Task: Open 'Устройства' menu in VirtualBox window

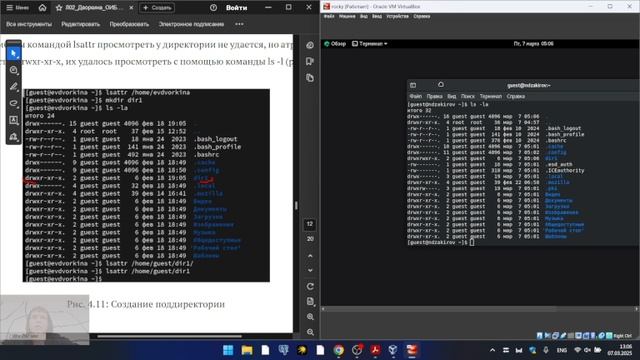Action: 397,16
